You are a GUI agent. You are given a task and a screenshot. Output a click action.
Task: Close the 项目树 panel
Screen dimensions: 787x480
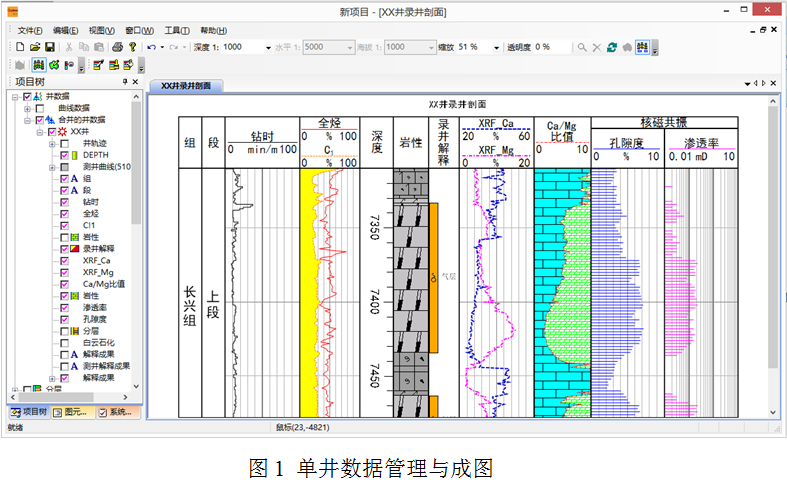(x=135, y=81)
